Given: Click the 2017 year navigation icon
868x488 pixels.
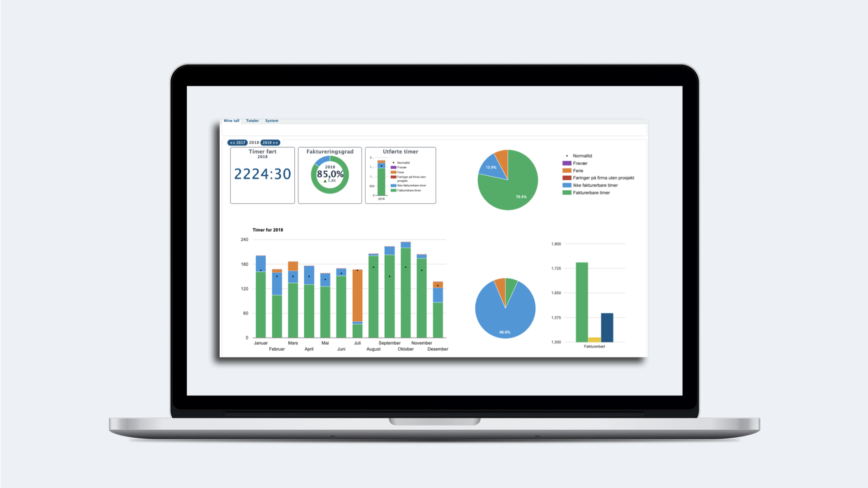Looking at the screenshot, I should [237, 142].
